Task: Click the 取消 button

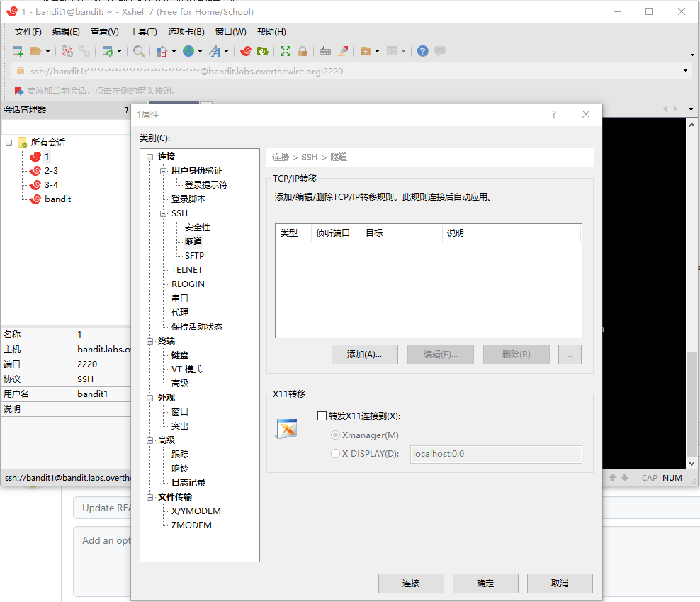Action: (560, 584)
